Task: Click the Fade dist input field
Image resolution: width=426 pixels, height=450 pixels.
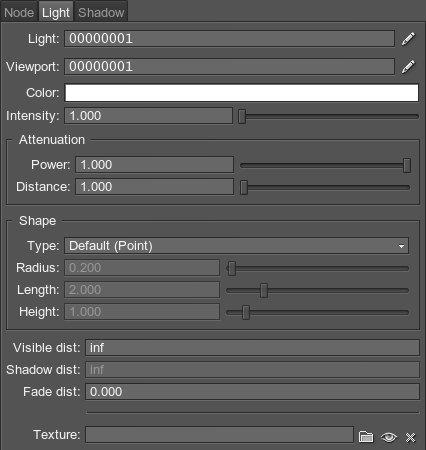Action: (x=252, y=392)
